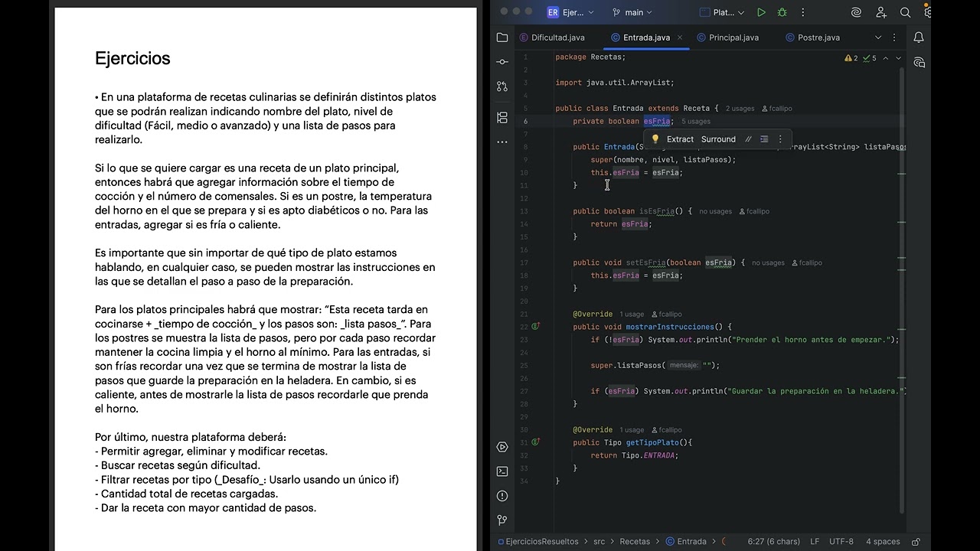Open more options dots in floating toolbar

[x=780, y=139]
